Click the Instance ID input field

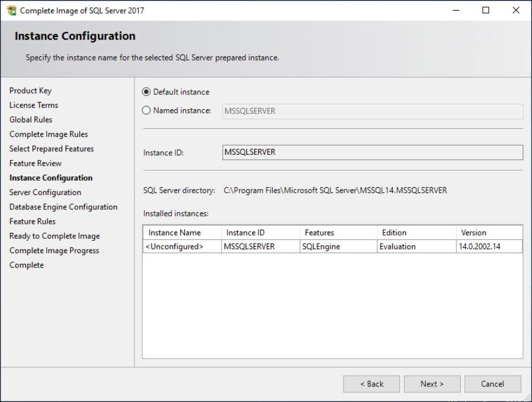372,152
